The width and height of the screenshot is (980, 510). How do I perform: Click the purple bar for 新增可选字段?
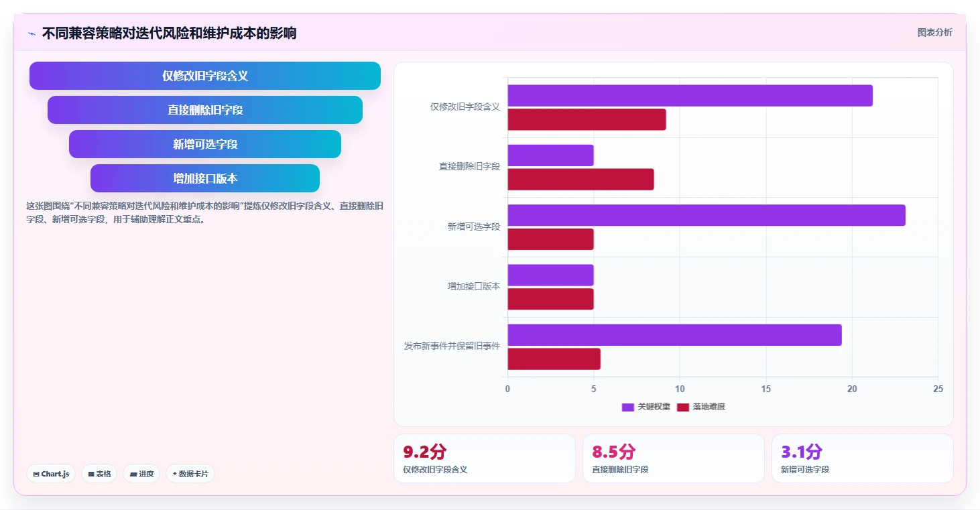click(x=707, y=215)
